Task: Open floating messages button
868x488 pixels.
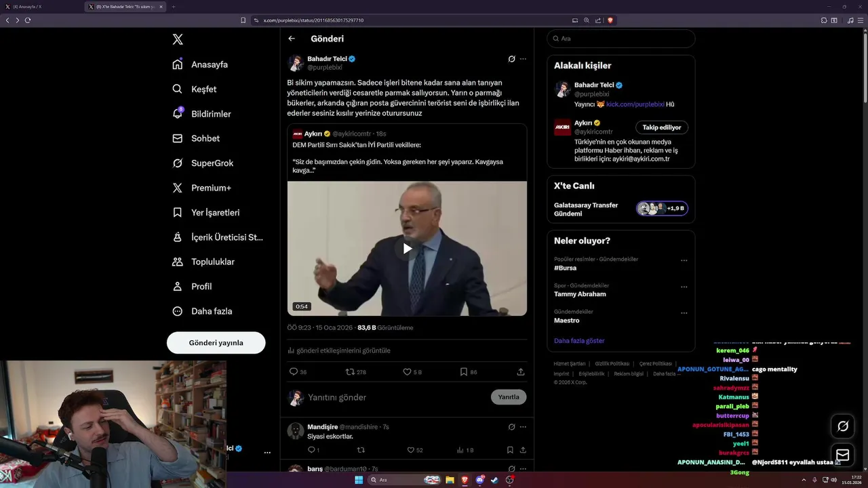Action: pyautogui.click(x=843, y=455)
